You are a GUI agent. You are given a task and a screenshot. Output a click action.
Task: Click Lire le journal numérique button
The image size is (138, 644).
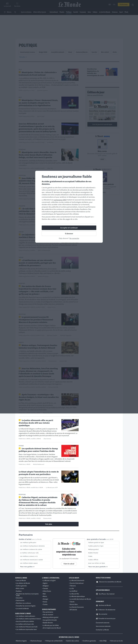tap(102, 124)
